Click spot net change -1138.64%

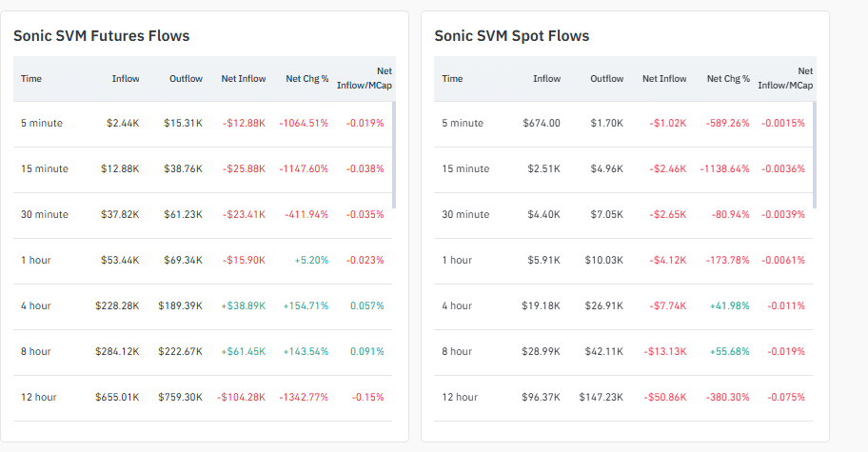tap(724, 168)
